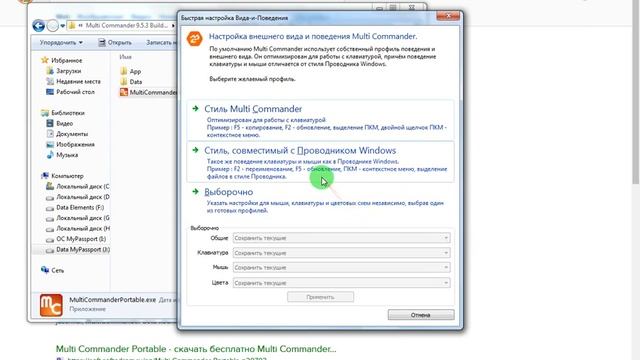Click the browser page vertical scrollbar
The width and height of the screenshot is (640, 360).
click(x=636, y=92)
